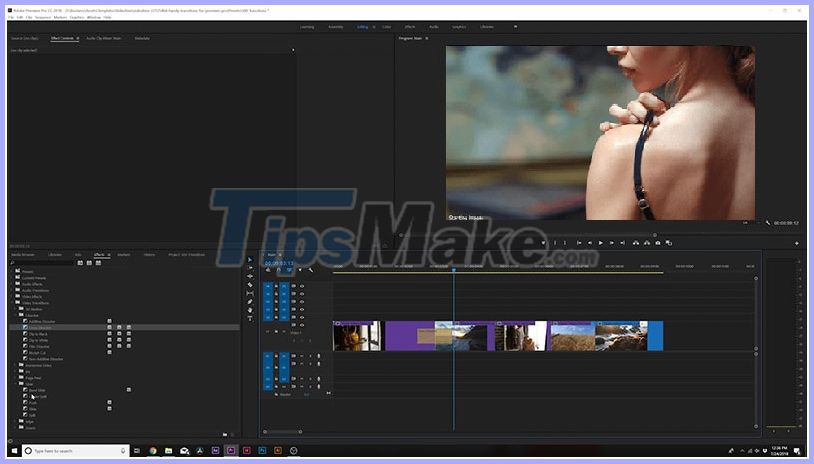
Task: Toggle third video track eye visibility
Action: (302, 302)
